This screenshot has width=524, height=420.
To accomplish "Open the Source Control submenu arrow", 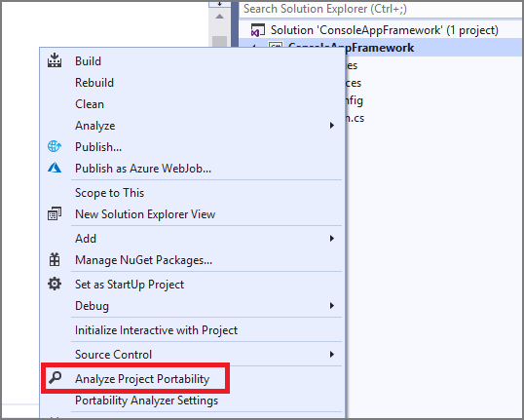I will point(331,355).
